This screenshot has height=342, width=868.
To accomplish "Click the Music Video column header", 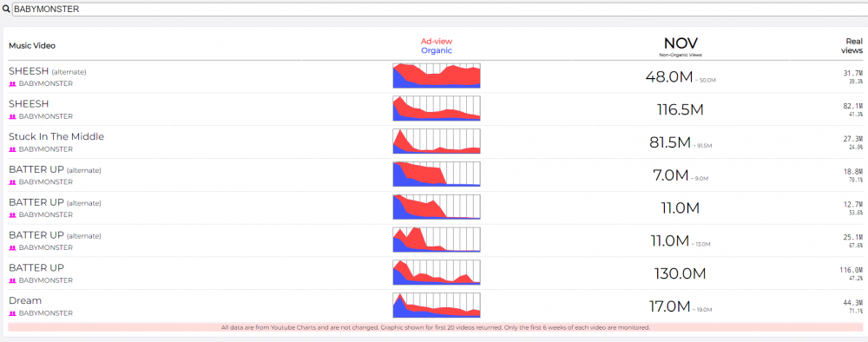I will click(x=32, y=46).
